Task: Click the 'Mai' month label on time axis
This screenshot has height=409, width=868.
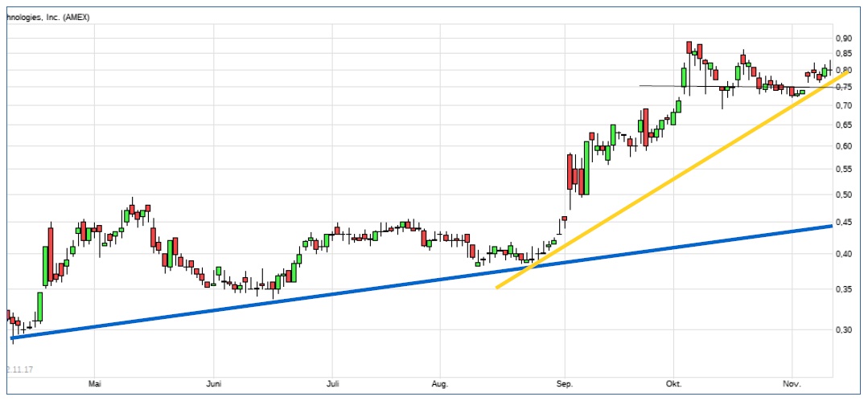Action: tap(94, 384)
